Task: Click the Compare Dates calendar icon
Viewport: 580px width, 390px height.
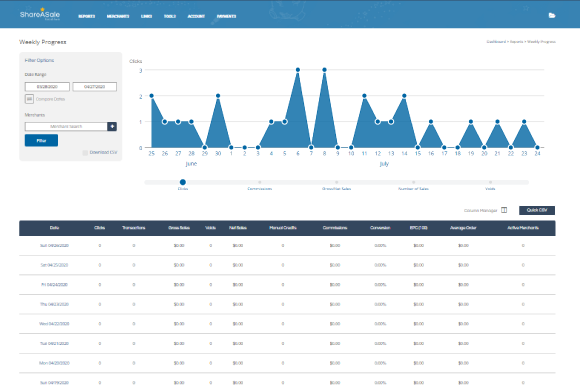Action: 29,99
